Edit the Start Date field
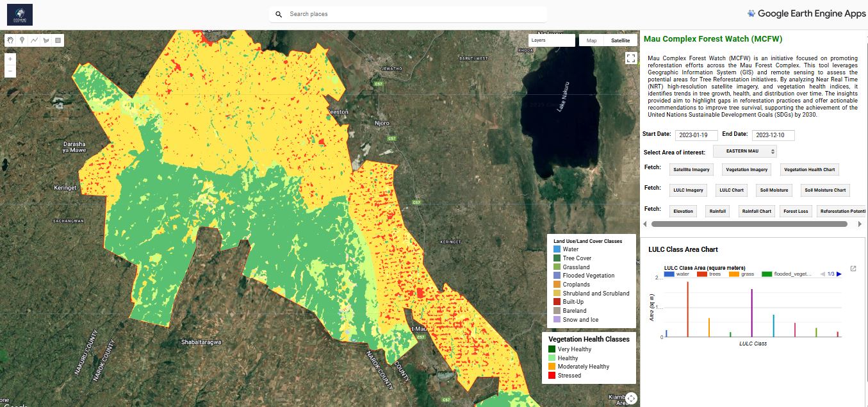The height and width of the screenshot is (407, 868). pyautogui.click(x=696, y=135)
